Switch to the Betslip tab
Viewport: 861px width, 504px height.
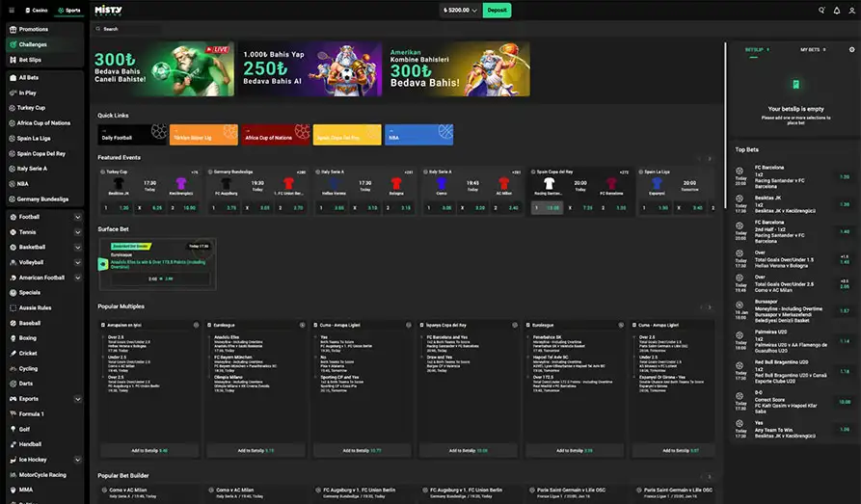click(757, 50)
